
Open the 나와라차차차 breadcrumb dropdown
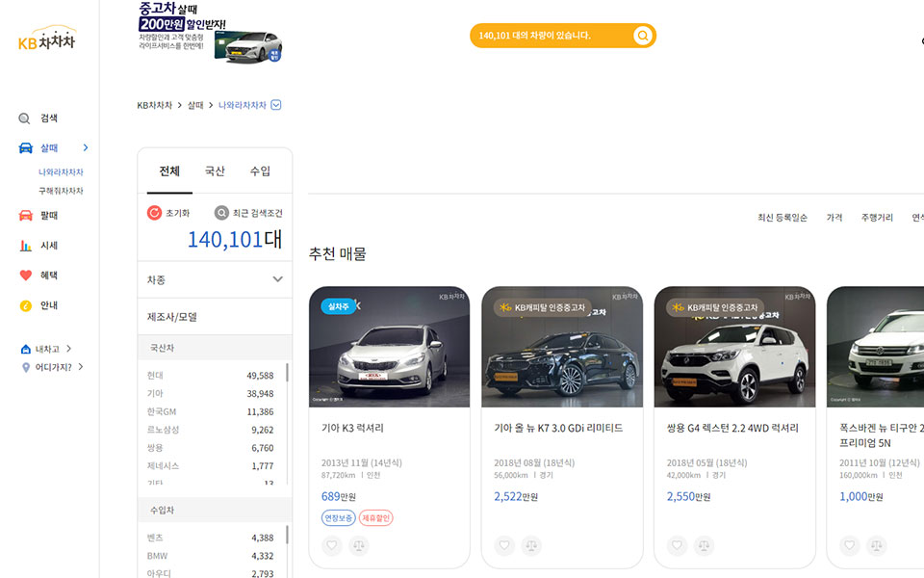point(276,105)
